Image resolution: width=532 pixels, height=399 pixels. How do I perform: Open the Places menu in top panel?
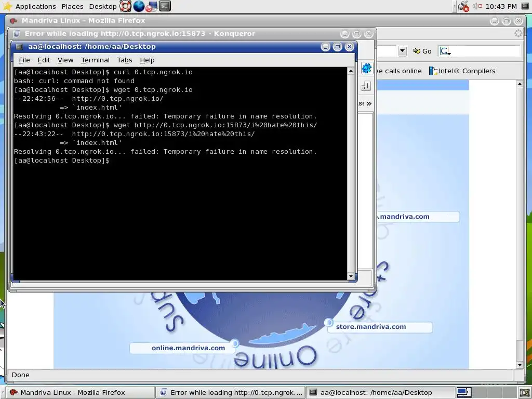click(72, 6)
